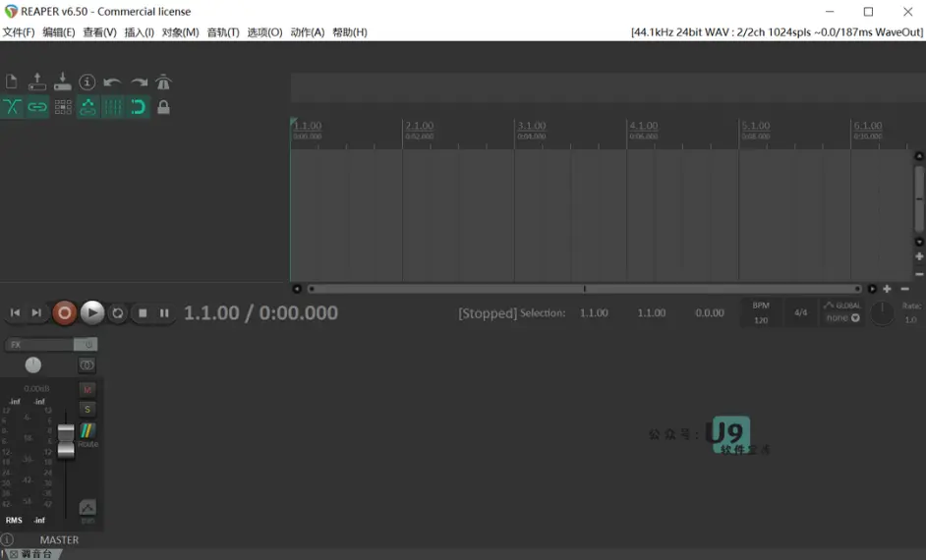
Task: Open 音轨(T) menu
Action: coord(223,32)
